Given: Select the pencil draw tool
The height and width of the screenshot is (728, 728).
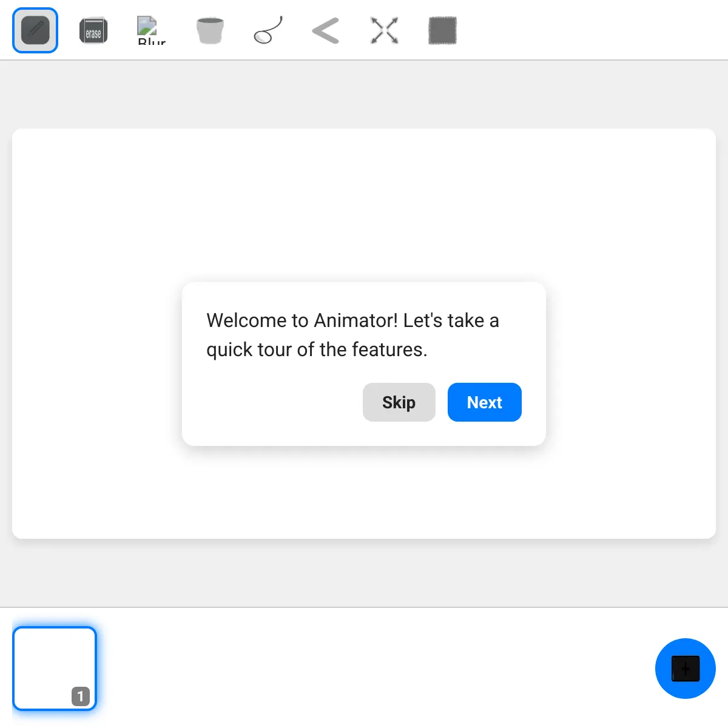Looking at the screenshot, I should 35,30.
